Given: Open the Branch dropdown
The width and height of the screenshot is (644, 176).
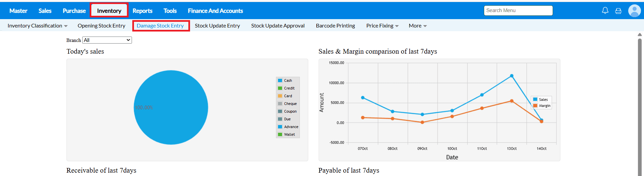Looking at the screenshot, I should tap(107, 40).
